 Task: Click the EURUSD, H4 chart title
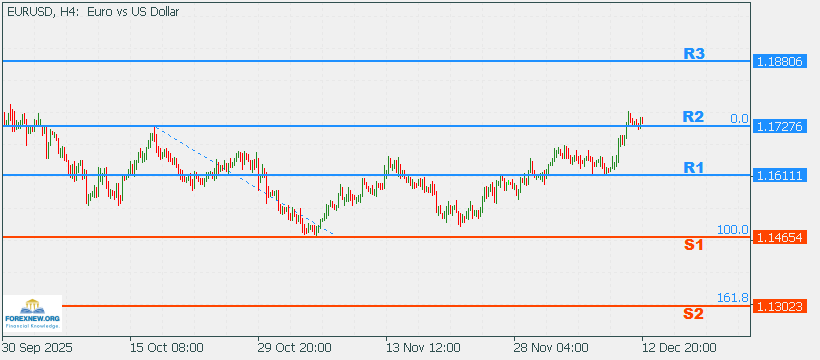pyautogui.click(x=93, y=12)
